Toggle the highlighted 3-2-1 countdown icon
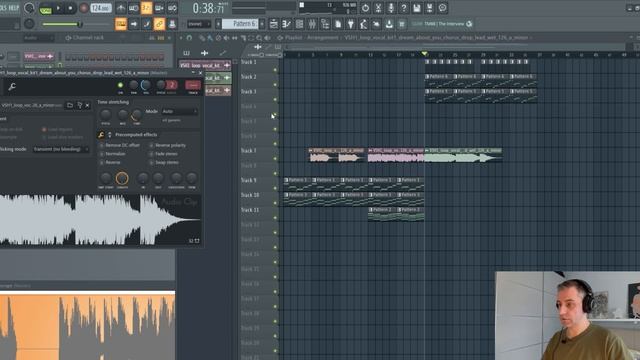 146,8
